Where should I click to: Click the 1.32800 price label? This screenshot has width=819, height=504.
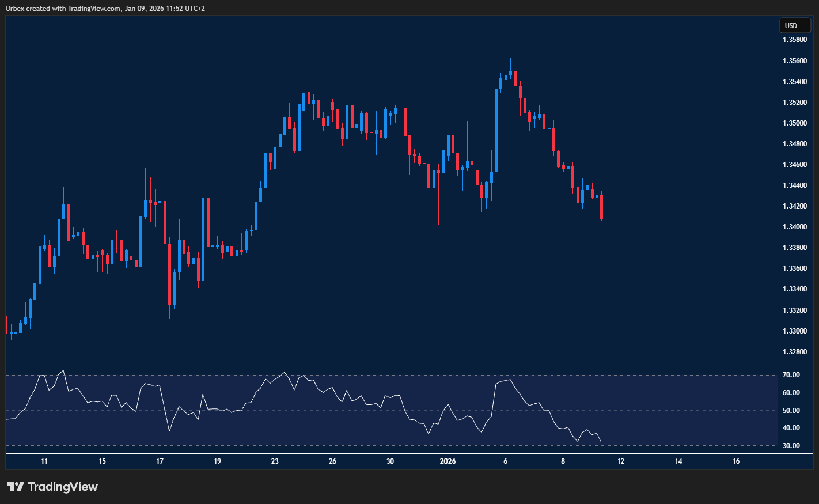click(794, 352)
